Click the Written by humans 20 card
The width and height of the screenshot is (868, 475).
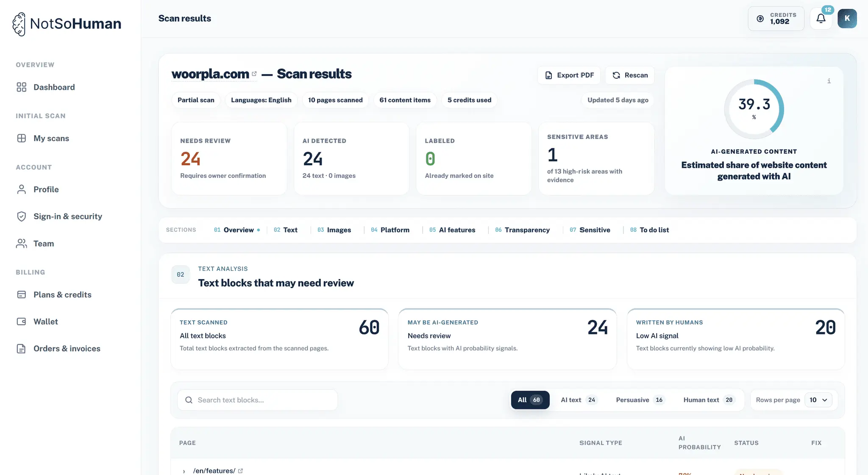[736, 339]
